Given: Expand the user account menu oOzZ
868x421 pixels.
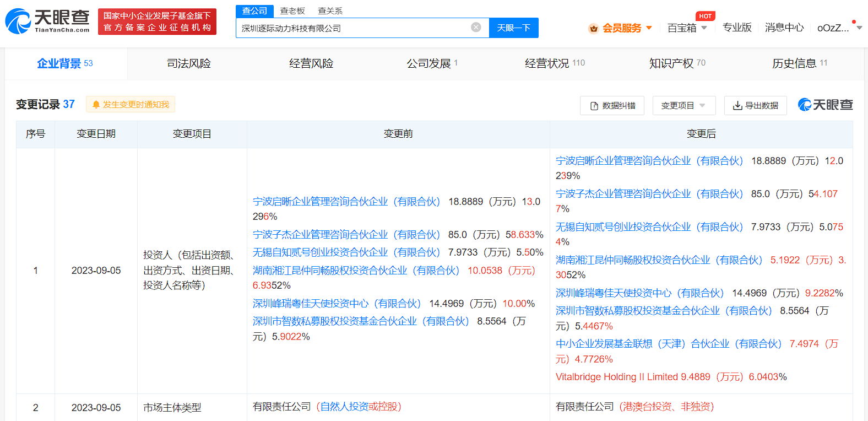Looking at the screenshot, I should (839, 28).
